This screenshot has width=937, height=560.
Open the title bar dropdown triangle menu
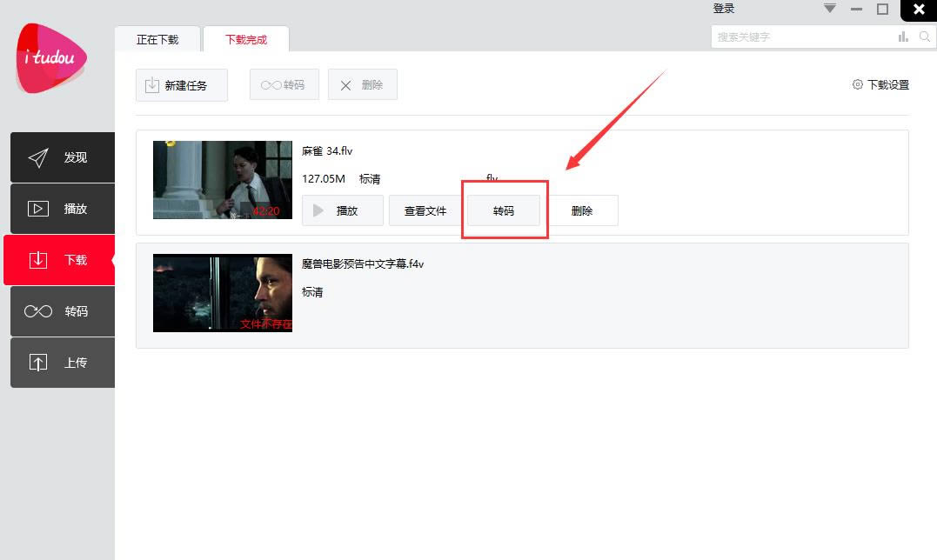click(x=830, y=8)
